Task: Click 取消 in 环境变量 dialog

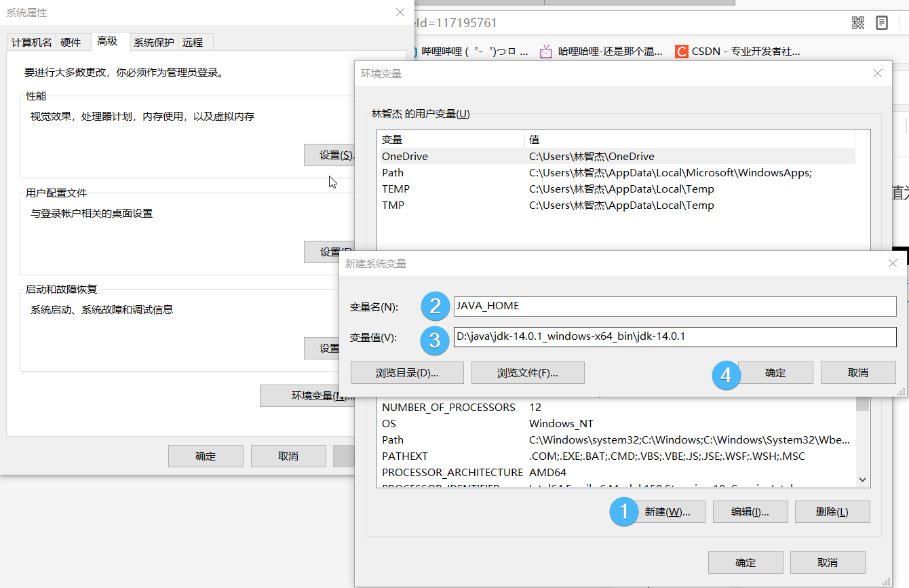Action: coord(828,562)
